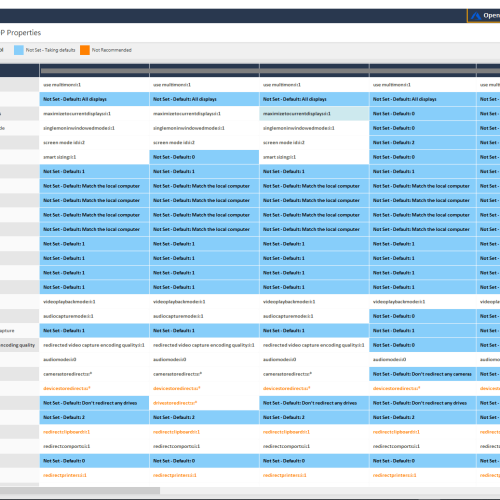Viewport: 500px width, 500px height.
Task: Click the Open button text in the top bar
Action: (491, 15)
